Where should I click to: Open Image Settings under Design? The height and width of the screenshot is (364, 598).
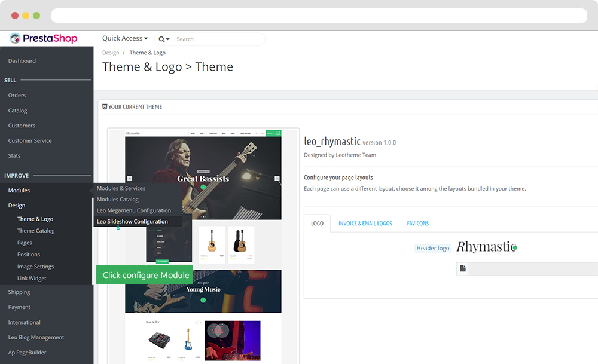(x=35, y=267)
